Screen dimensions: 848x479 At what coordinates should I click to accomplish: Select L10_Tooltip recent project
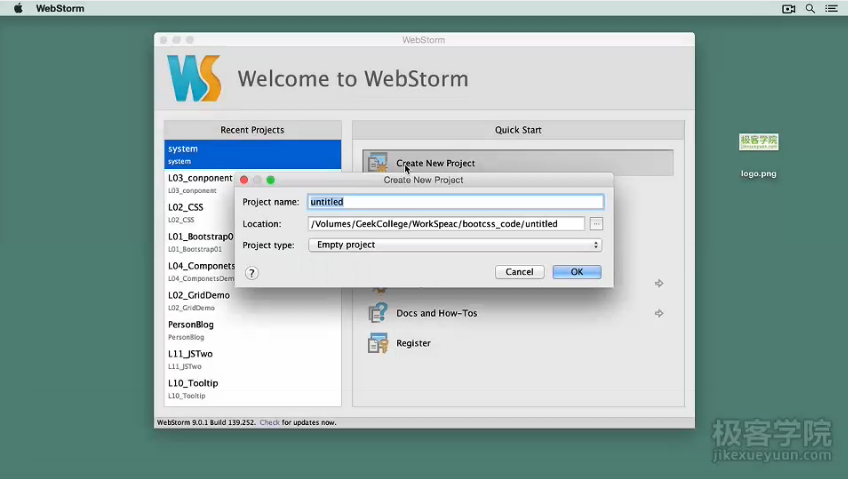point(253,388)
